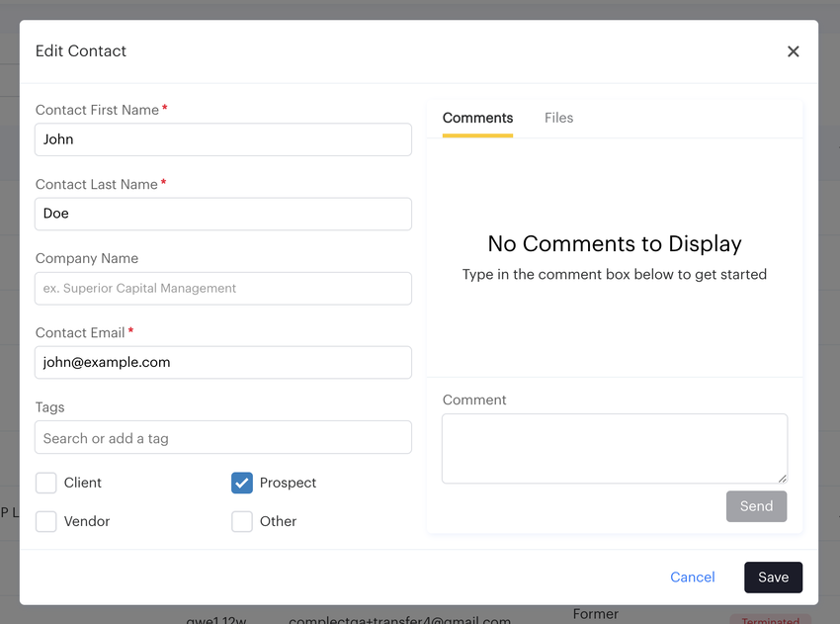
Task: Switch to the Files tab
Action: tap(558, 118)
